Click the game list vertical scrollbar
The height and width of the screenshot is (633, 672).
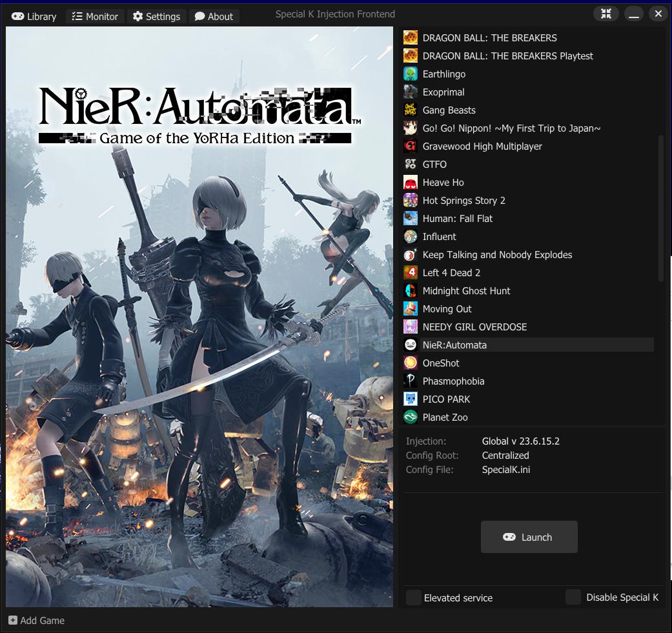point(661,208)
